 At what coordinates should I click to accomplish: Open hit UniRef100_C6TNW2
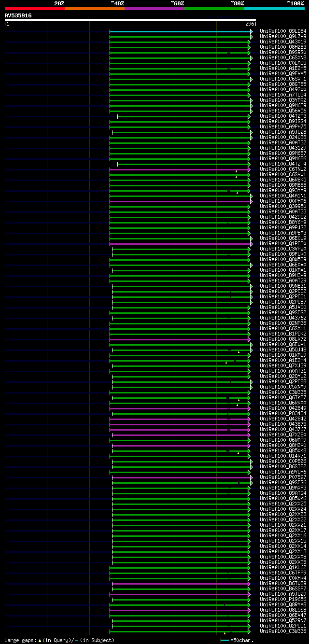(283, 169)
